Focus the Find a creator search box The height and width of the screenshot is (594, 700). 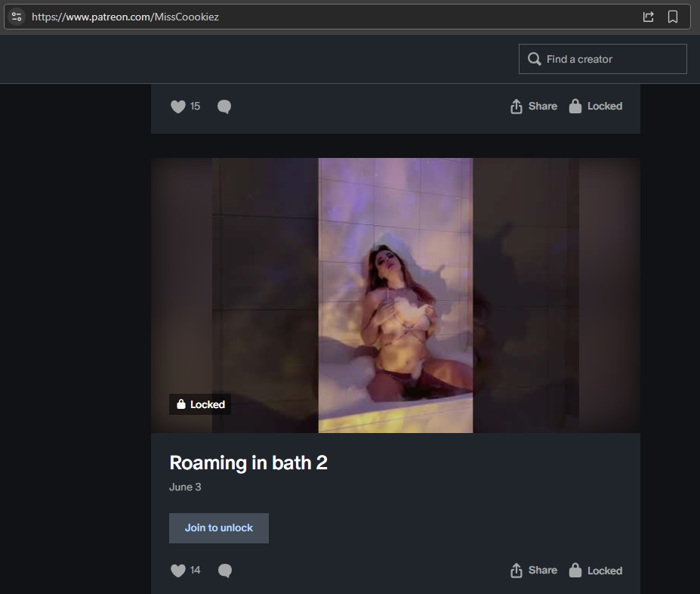coord(603,59)
